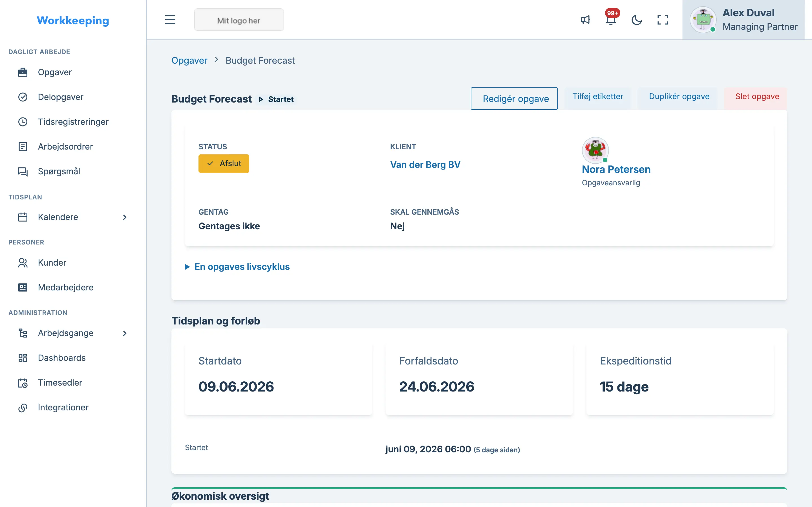812x507 pixels.
Task: Toggle dark mode moon icon
Action: [x=637, y=20]
